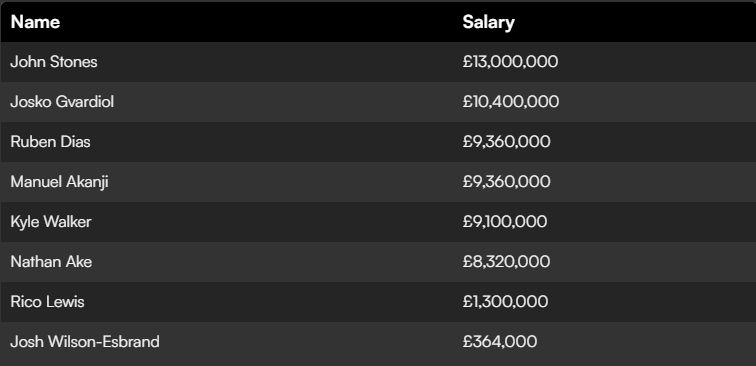Click the £8,320,000 salary value
This screenshot has height=366, width=756.
(506, 262)
